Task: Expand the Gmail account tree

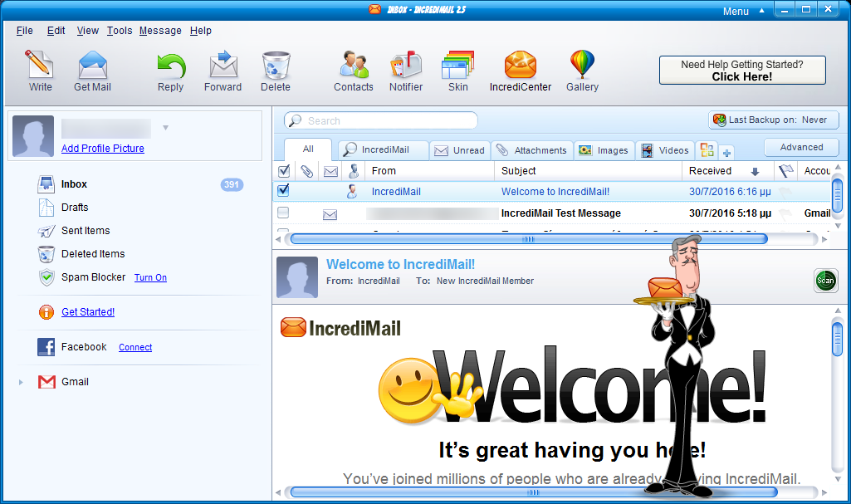Action: pyautogui.click(x=21, y=383)
